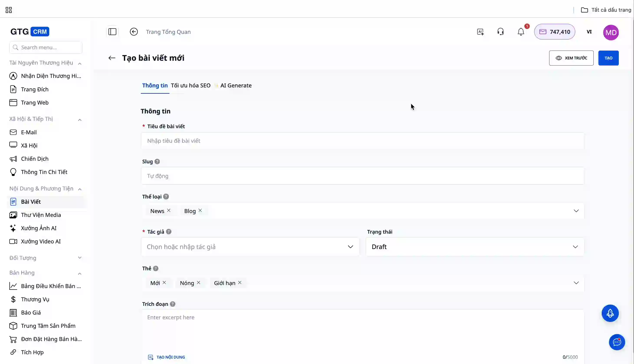Remove the News category tag

(x=169, y=210)
